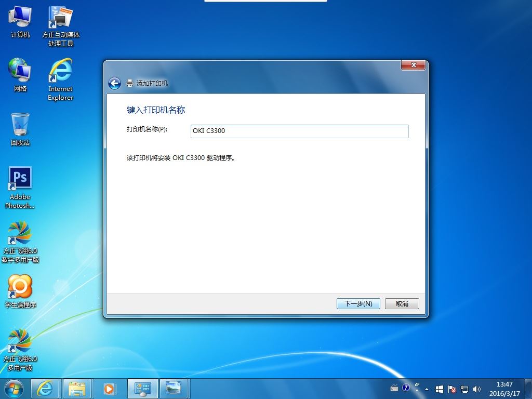Select the 方正互动媒体处理工具 desktop shortcut

coord(61,26)
